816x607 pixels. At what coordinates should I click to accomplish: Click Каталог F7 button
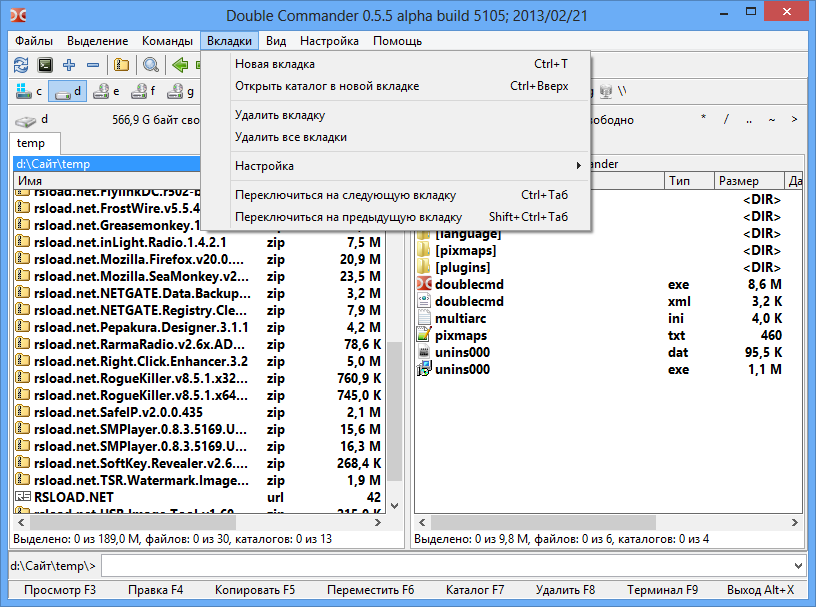point(475,590)
